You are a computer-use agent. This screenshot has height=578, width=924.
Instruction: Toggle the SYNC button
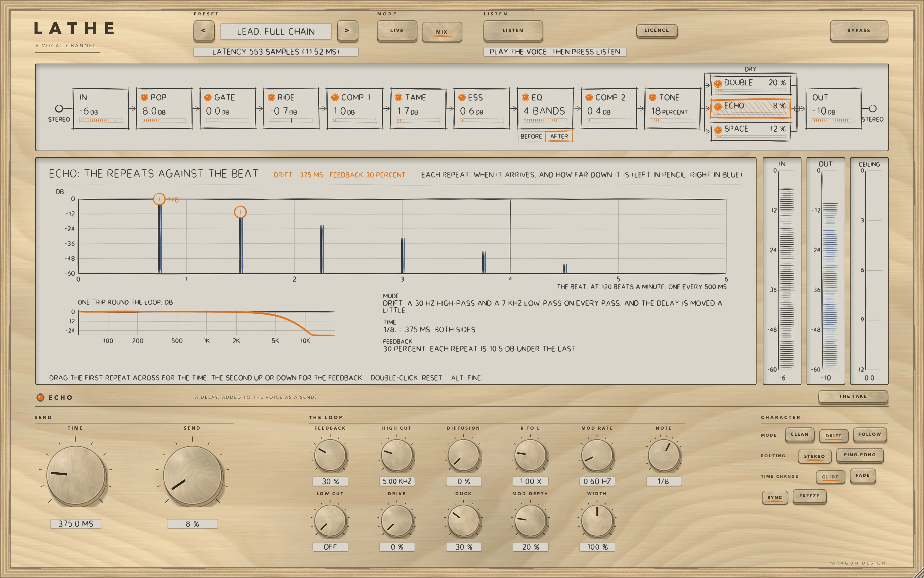click(x=775, y=498)
